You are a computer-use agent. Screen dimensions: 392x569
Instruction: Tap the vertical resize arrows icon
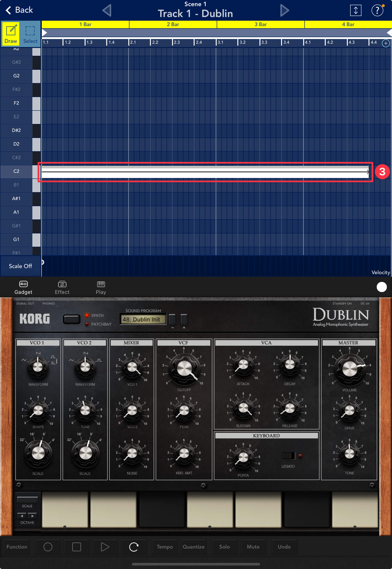click(355, 10)
